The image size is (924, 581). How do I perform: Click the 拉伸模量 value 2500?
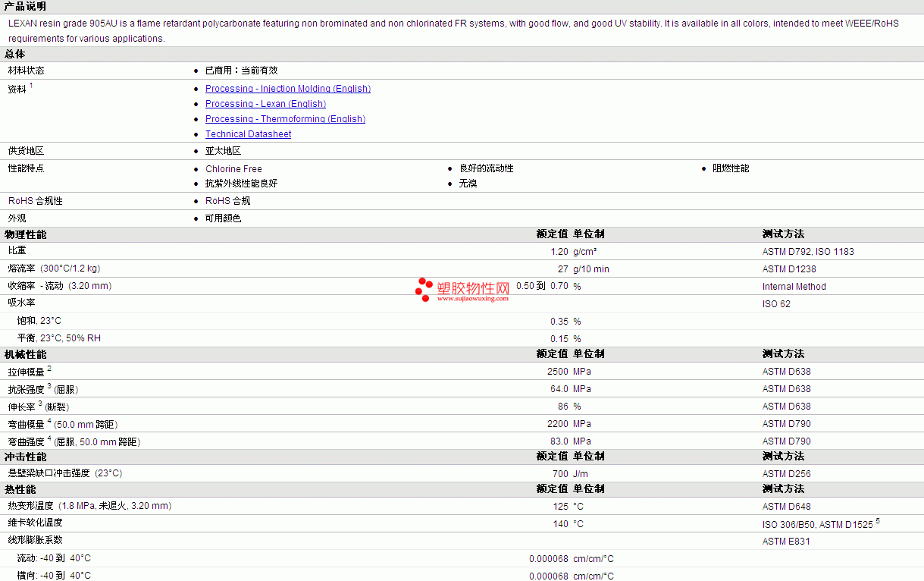[x=558, y=372]
